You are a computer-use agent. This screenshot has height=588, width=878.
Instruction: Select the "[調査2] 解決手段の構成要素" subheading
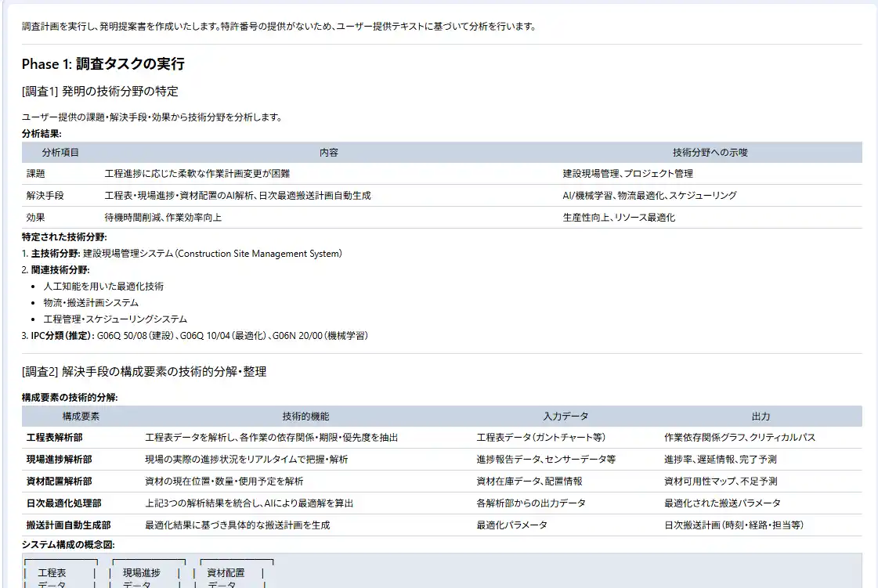[x=143, y=372]
